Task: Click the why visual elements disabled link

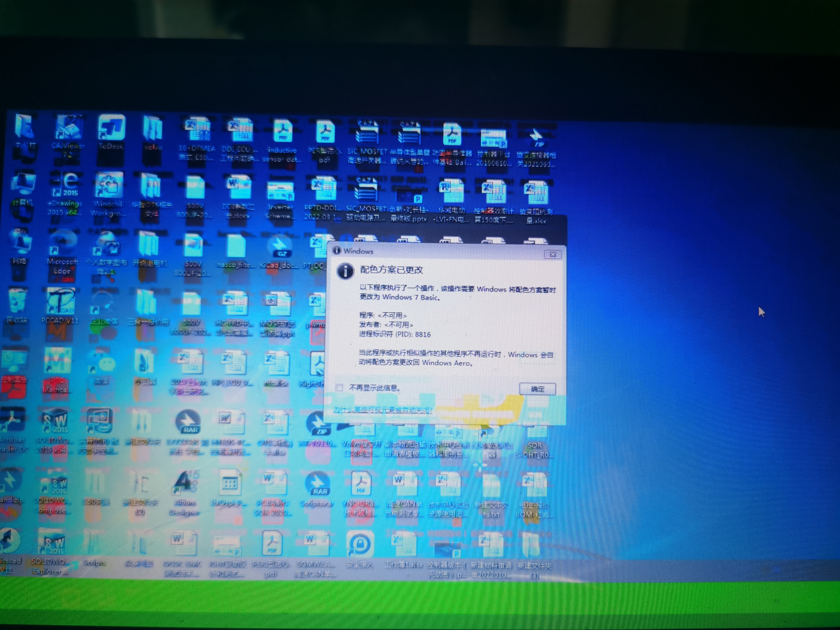Action: (382, 410)
